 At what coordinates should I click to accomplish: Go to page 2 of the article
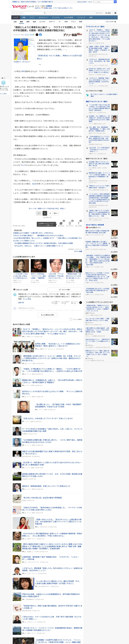coord(50,213)
